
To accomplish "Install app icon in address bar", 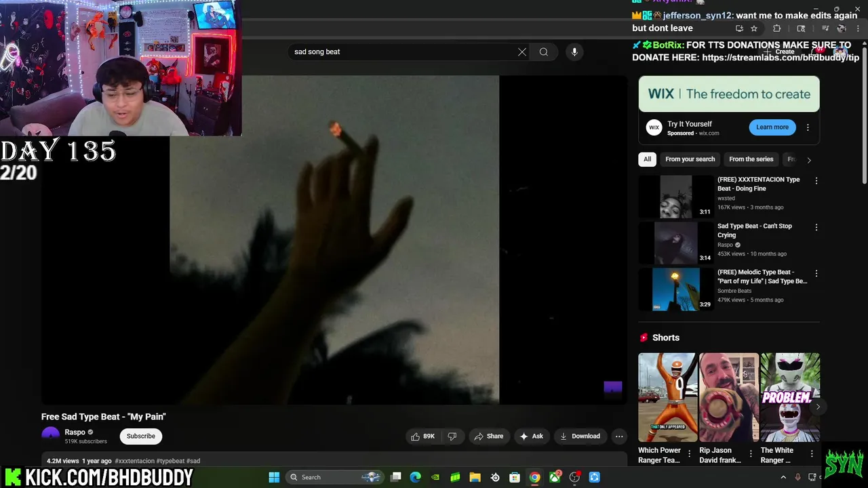I will pos(739,28).
